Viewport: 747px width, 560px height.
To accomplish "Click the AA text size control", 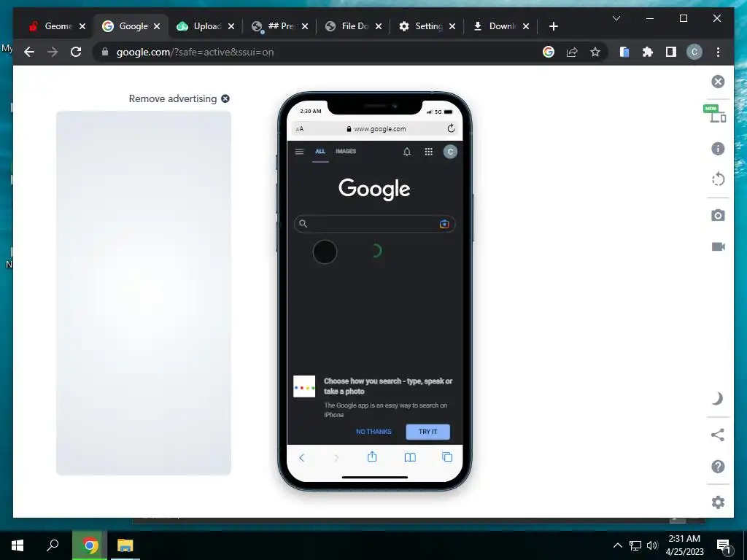I will point(300,128).
